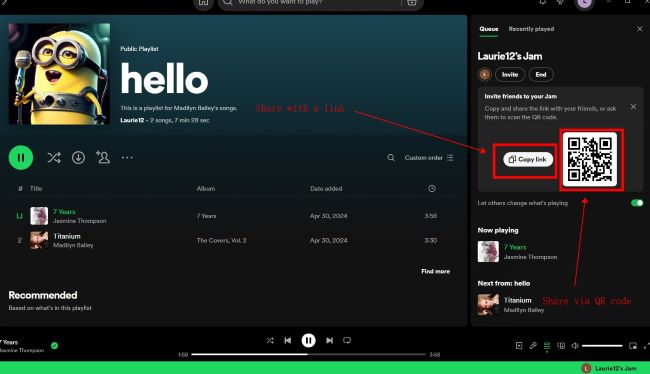The image size is (650, 374).
Task: Skip to previous track in player bar
Action: click(x=288, y=340)
